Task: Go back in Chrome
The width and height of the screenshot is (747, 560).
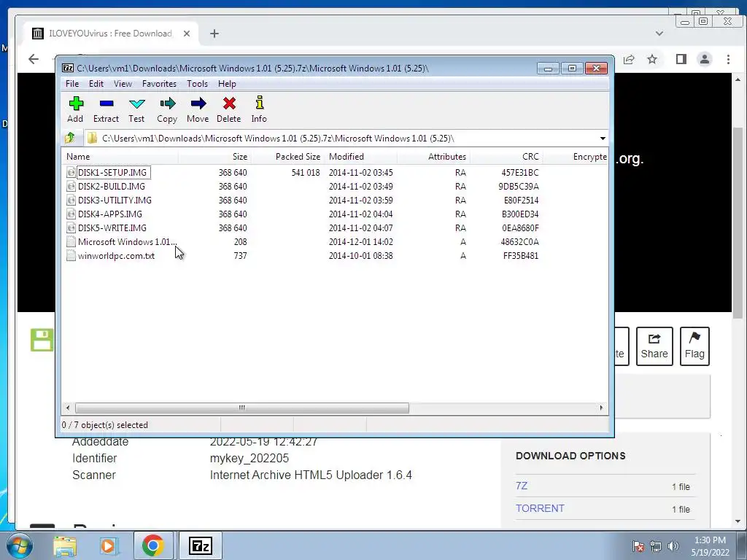Action: tap(34, 59)
